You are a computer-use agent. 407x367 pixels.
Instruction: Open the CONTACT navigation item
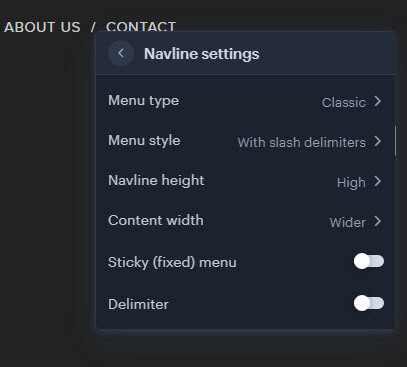[x=141, y=26]
